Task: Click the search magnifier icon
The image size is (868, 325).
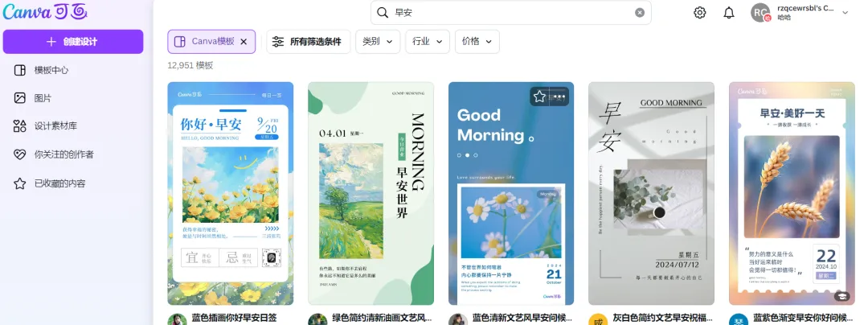Action: coord(383,13)
